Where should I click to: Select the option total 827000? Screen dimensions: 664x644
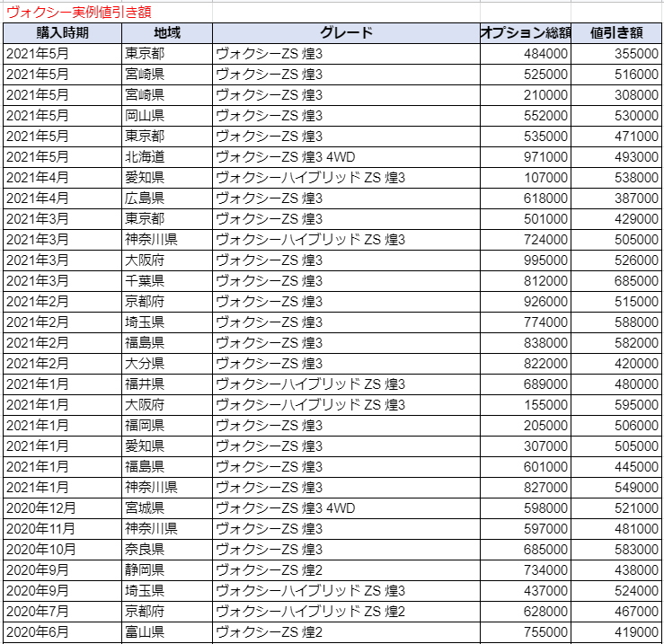coord(526,488)
